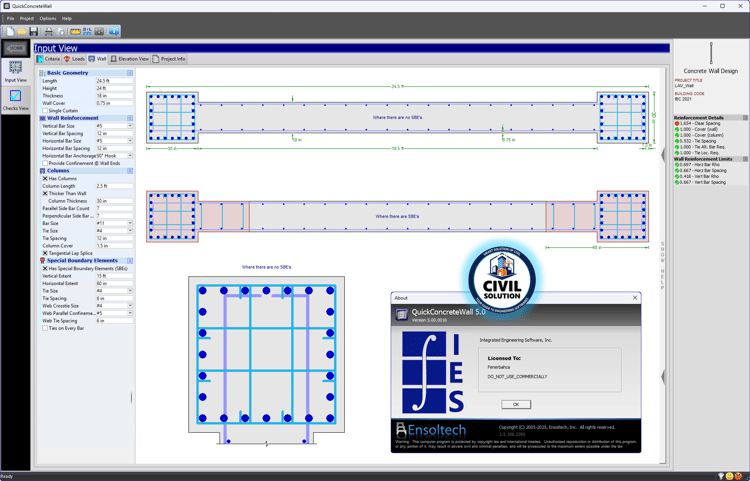Image resolution: width=750 pixels, height=481 pixels.
Task: Collapse the Basic Geometry section
Action: pos(130,73)
